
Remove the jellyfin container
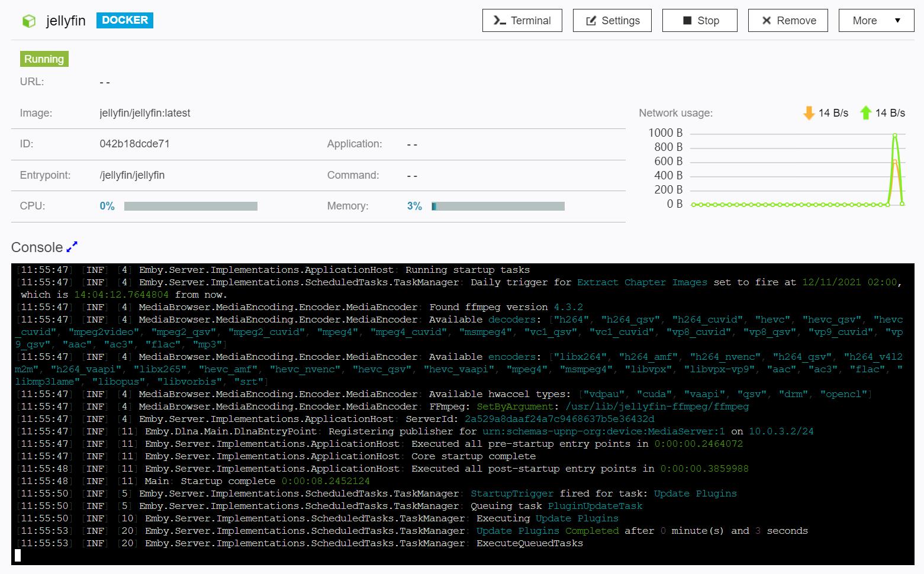(x=788, y=21)
